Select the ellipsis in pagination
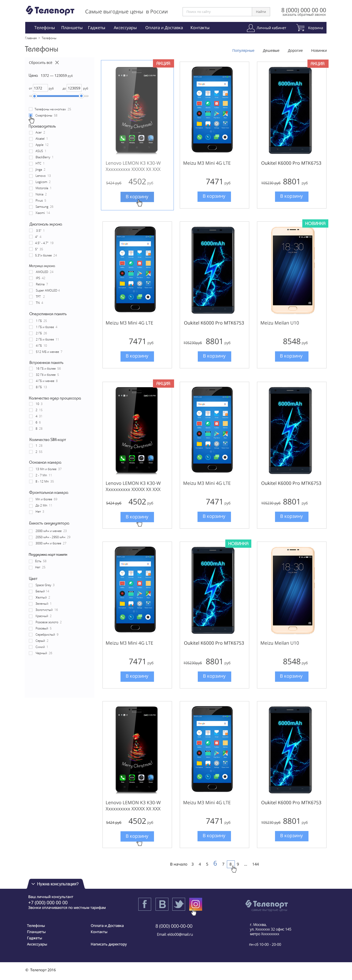 pyautogui.click(x=246, y=864)
